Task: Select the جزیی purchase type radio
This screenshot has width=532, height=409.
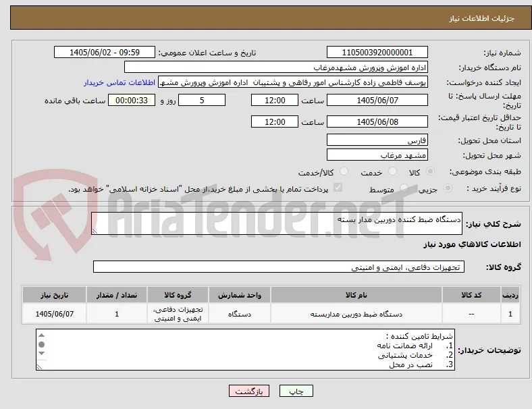Action: point(448,188)
